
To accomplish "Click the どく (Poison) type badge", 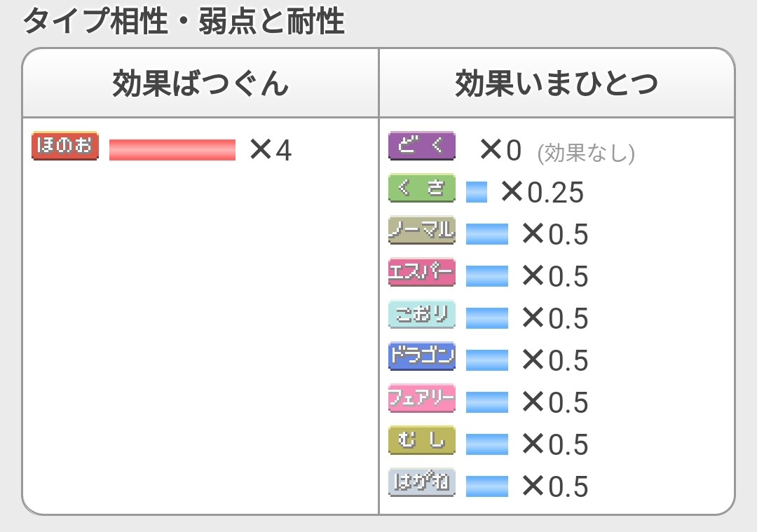I will coord(422,145).
